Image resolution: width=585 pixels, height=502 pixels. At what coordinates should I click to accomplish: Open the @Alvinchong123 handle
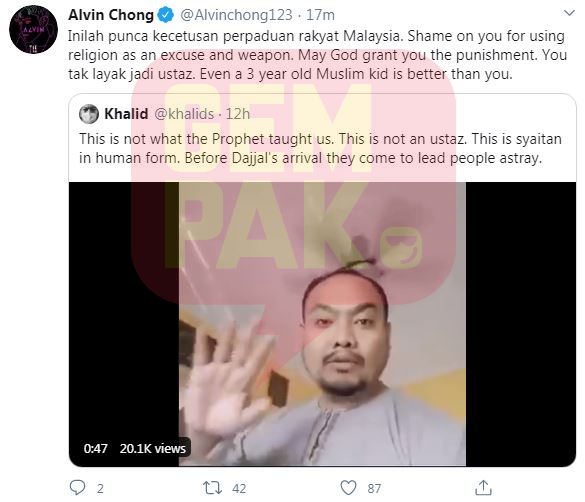[x=236, y=15]
